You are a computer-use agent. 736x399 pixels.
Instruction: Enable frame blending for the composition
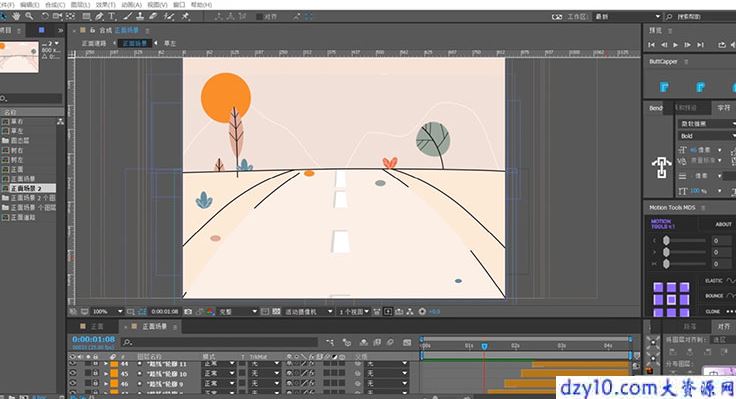pyautogui.click(x=377, y=342)
